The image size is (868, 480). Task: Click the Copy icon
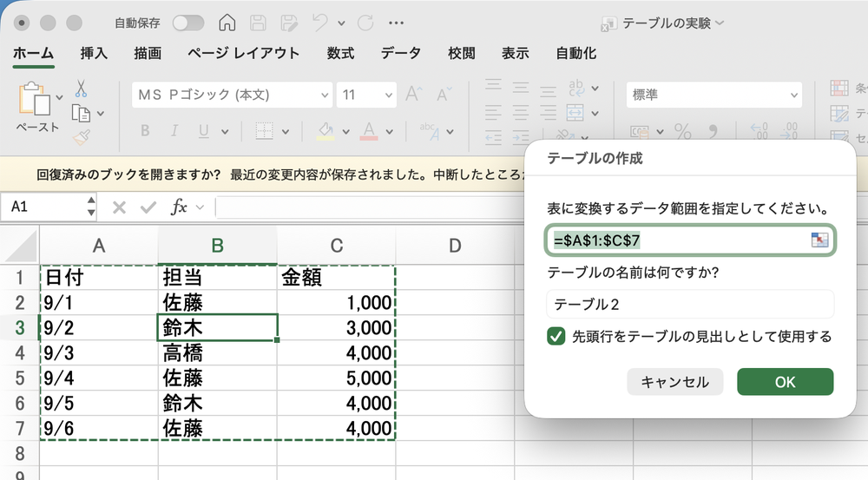click(x=81, y=113)
